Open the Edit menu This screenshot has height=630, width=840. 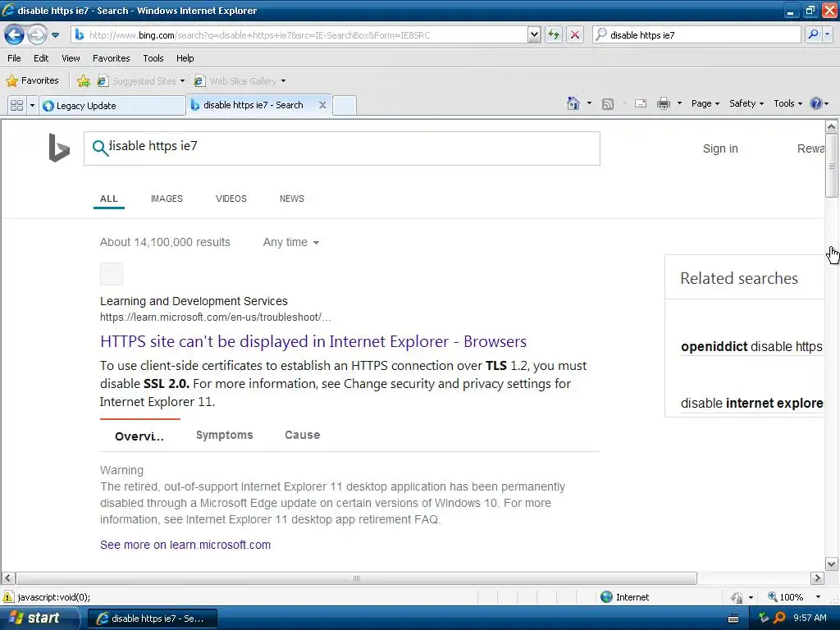coord(41,58)
